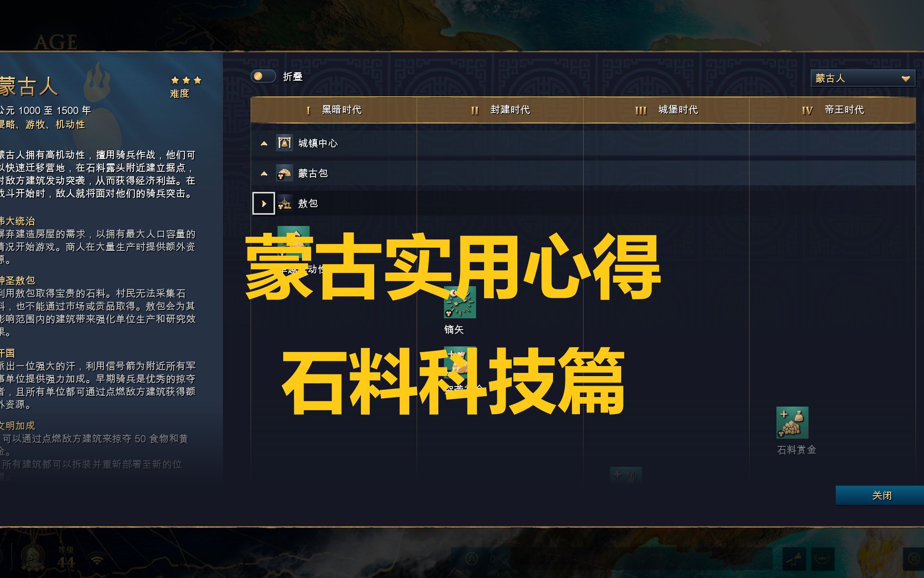924x578 pixels.
Task: Click the 黑暗时代 age I header
Action: 334,110
